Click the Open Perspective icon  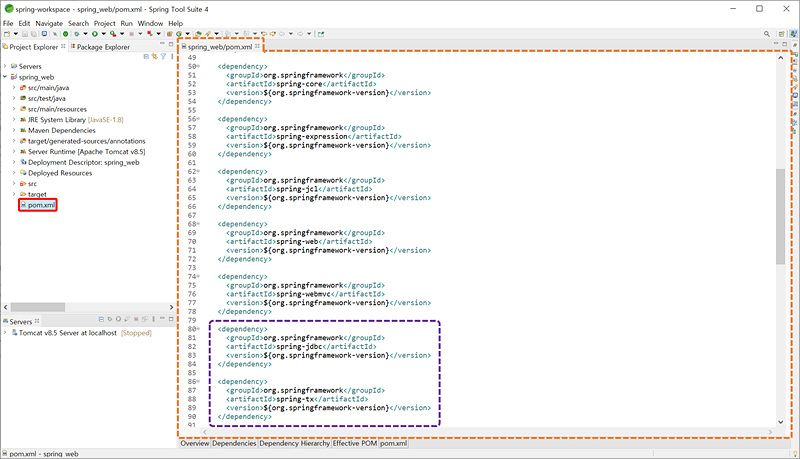(x=781, y=34)
